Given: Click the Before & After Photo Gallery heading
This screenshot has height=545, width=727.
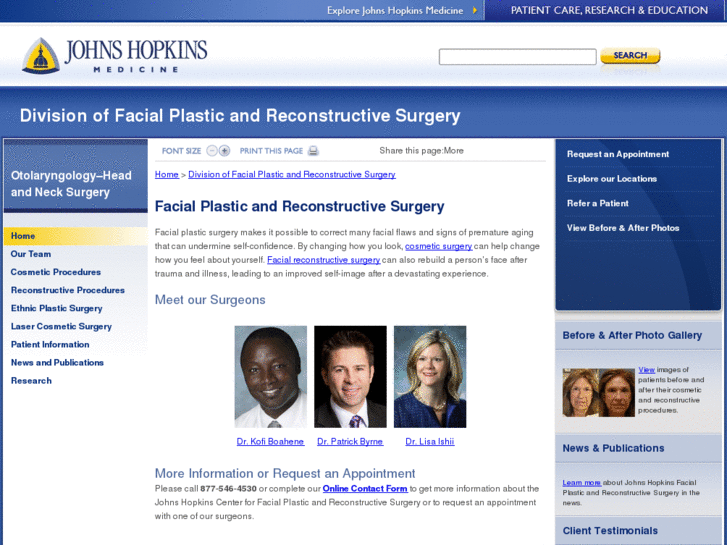Looking at the screenshot, I should click(632, 335).
